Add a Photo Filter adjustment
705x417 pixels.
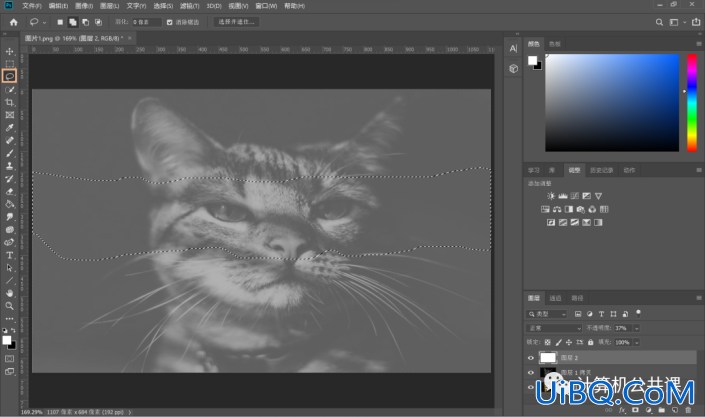[580, 209]
